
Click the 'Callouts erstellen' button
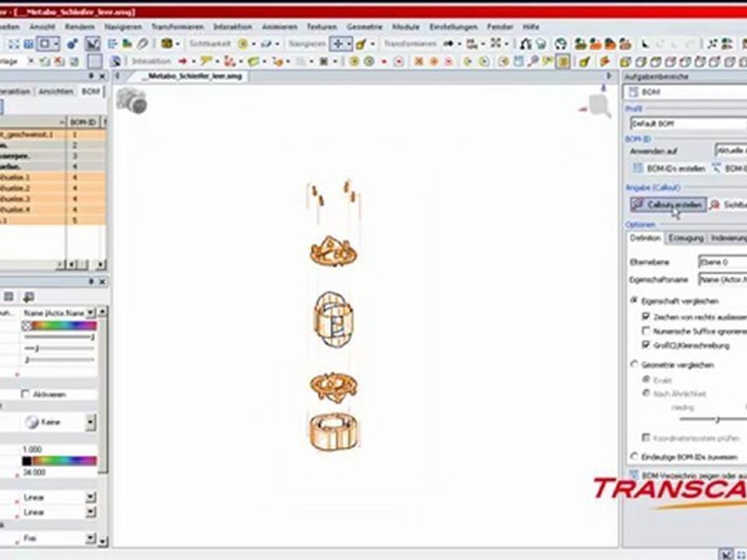click(668, 205)
